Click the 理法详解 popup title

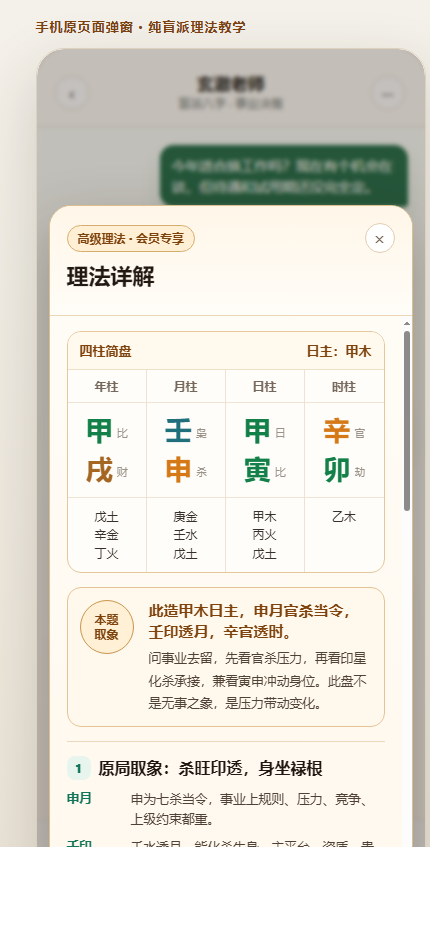[111, 277]
